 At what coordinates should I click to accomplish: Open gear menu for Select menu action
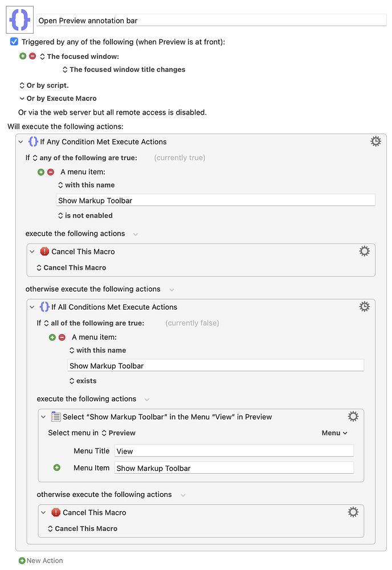point(353,416)
